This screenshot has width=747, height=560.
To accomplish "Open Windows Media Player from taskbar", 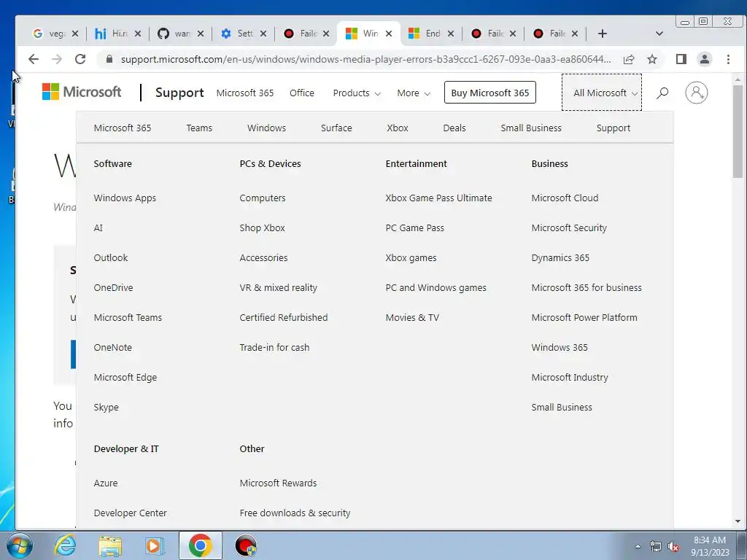I will coord(155,545).
